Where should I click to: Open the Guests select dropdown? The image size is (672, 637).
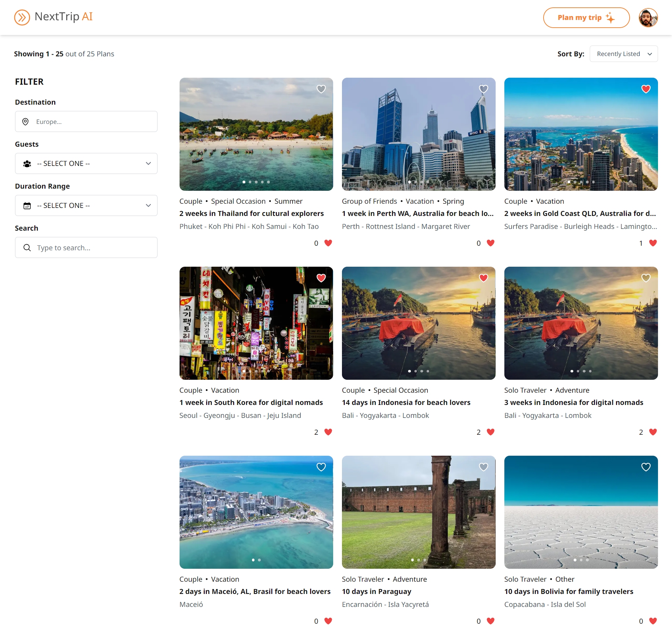(86, 163)
